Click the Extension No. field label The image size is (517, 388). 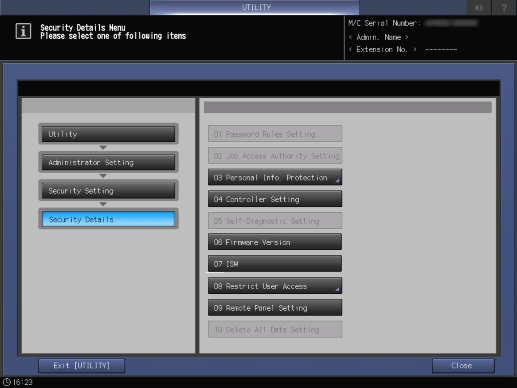382,50
